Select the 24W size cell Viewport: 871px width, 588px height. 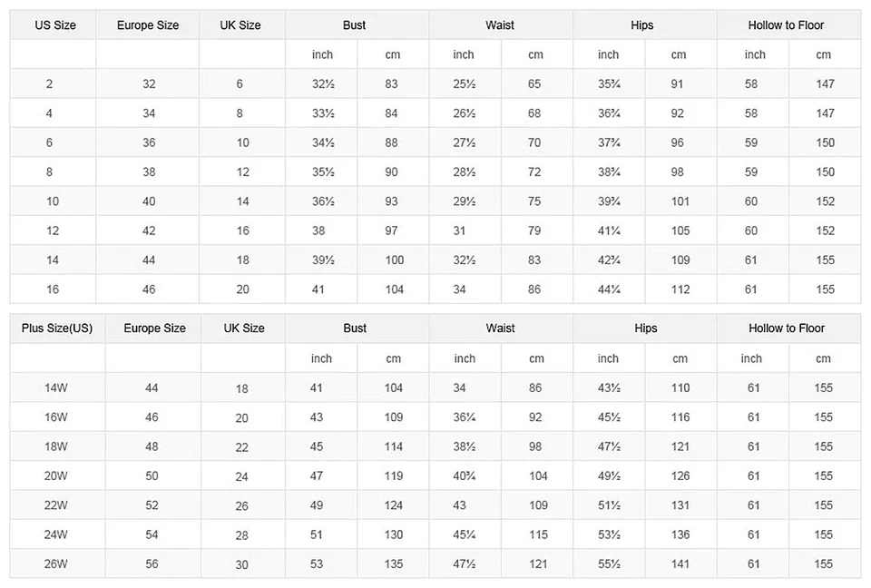(56, 534)
